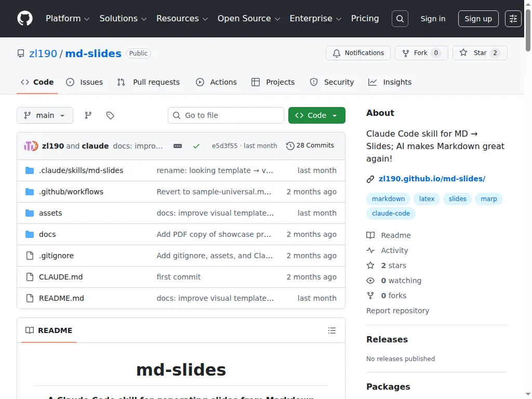532x399 pixels.
Task: Click the repository icon beside zl190
Action: tap(21, 54)
